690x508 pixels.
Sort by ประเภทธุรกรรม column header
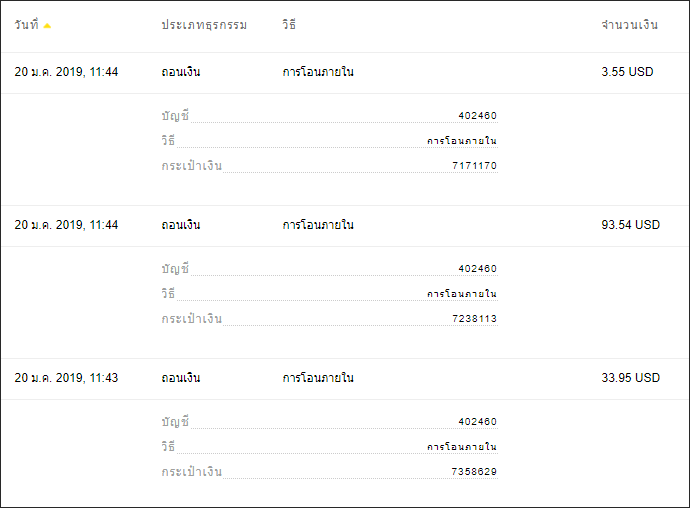(x=204, y=25)
